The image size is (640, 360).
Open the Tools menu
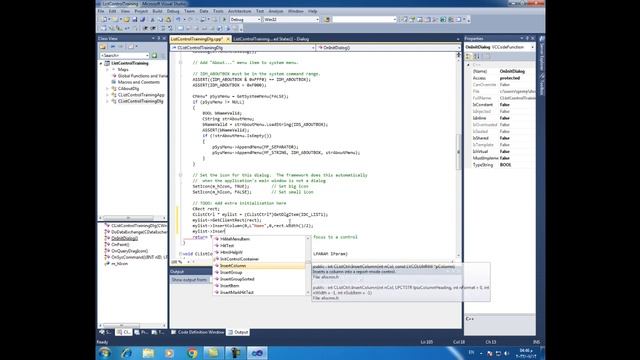(x=218, y=11)
